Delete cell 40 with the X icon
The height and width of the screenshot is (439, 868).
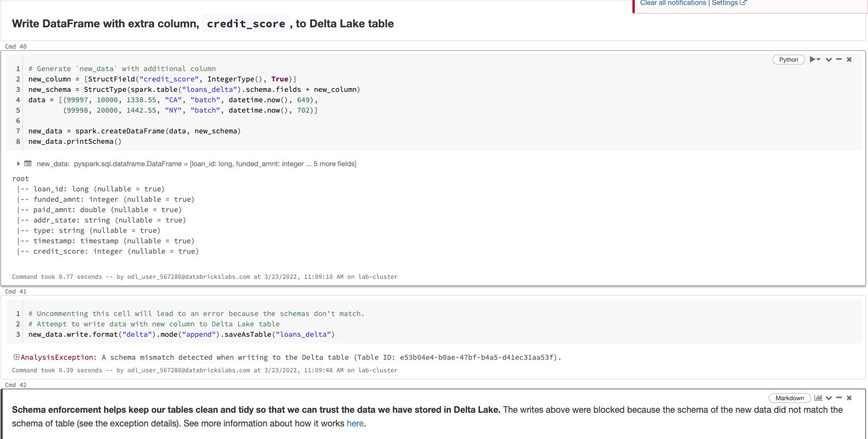tap(849, 59)
